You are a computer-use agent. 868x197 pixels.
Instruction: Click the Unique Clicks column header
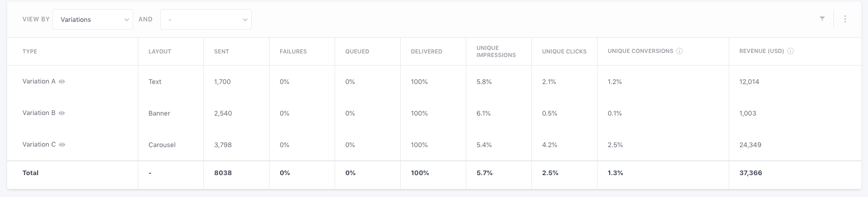(x=564, y=51)
